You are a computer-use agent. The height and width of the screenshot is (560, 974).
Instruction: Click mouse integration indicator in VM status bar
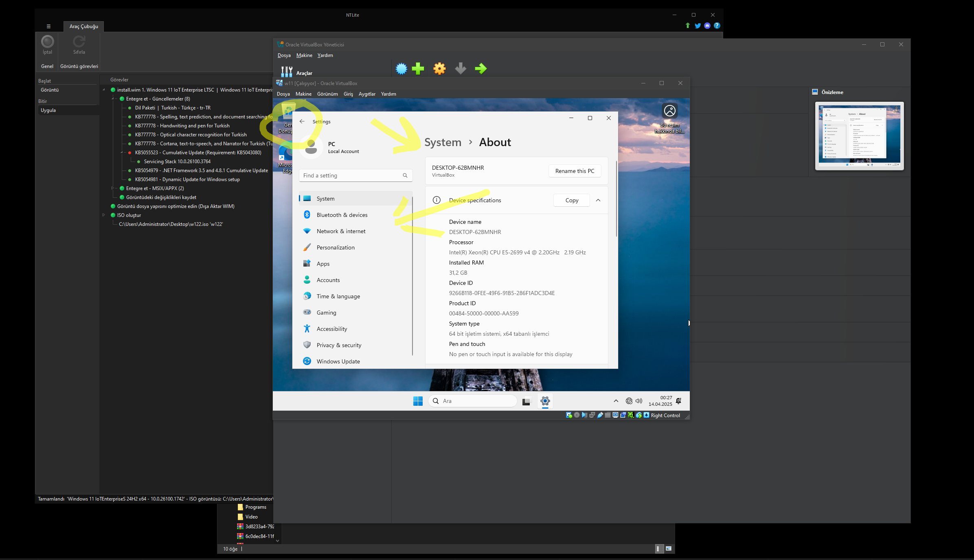click(x=639, y=415)
